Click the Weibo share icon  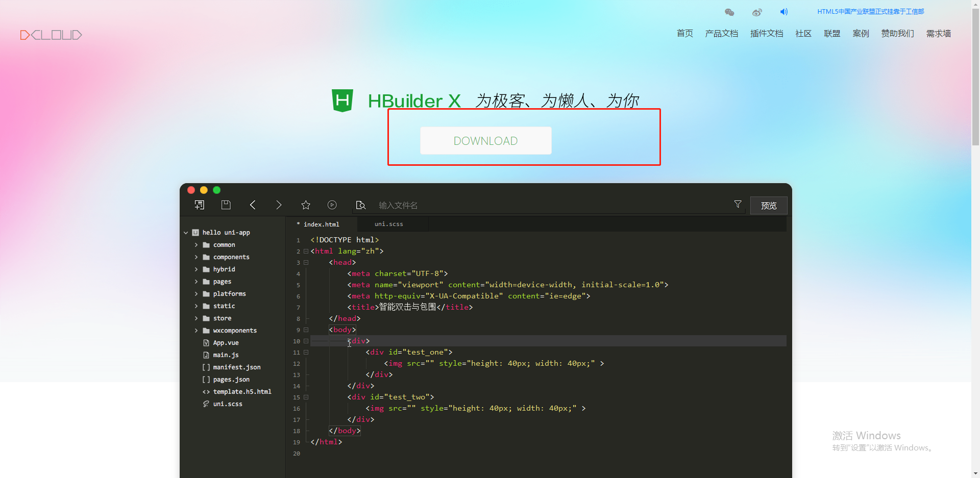[757, 12]
